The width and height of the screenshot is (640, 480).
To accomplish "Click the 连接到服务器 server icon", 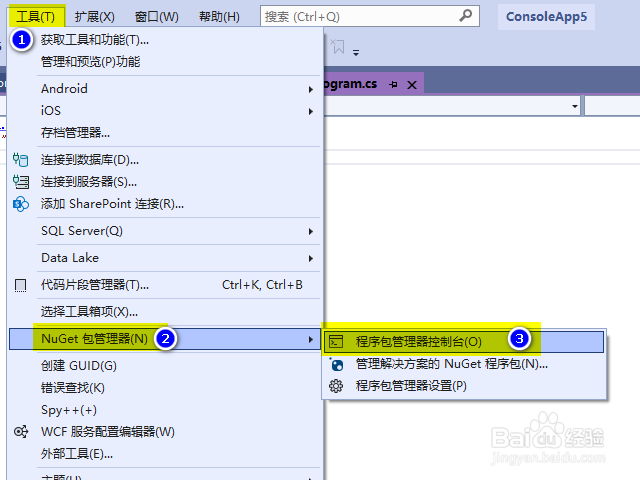I will point(20,182).
